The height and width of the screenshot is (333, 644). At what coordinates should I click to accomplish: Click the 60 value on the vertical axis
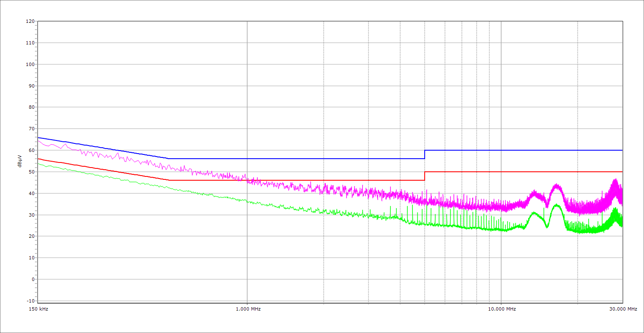pos(31,150)
